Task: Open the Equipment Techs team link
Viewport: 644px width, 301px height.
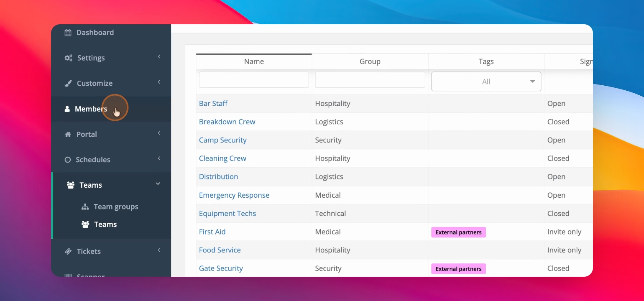Action: click(227, 214)
